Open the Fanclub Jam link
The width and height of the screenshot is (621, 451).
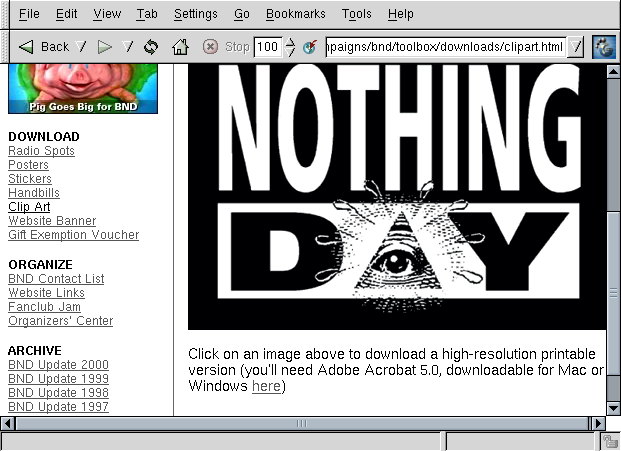tap(44, 307)
